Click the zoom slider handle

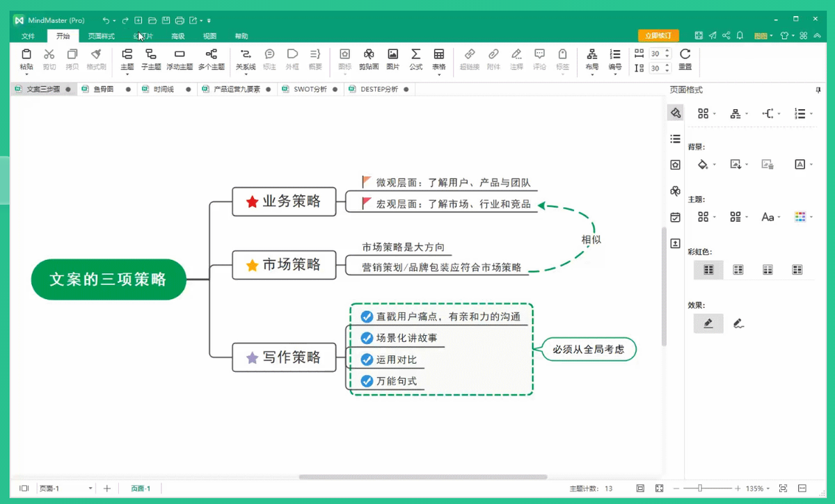[x=700, y=489]
